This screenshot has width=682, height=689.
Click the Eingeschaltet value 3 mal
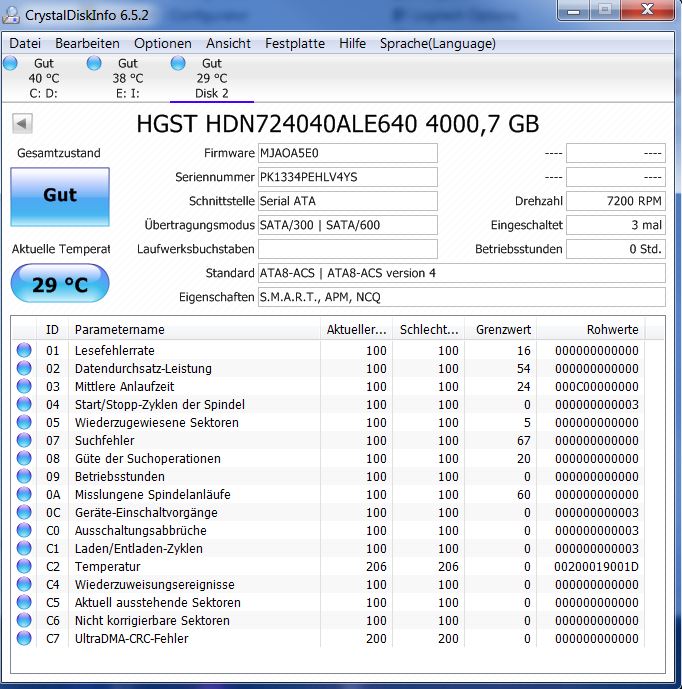coord(616,225)
